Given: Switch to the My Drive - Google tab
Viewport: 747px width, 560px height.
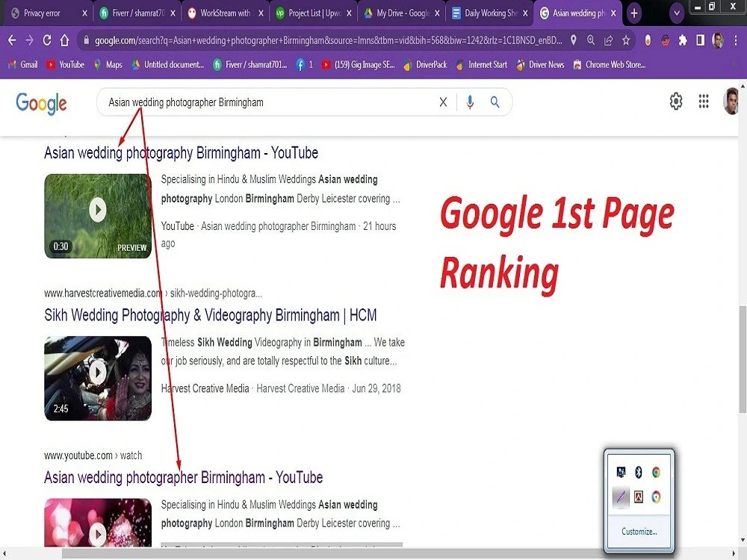Looking at the screenshot, I should click(397, 13).
